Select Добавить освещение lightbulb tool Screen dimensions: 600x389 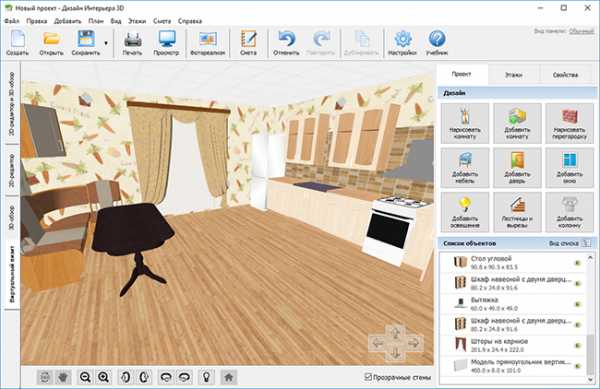(x=465, y=212)
